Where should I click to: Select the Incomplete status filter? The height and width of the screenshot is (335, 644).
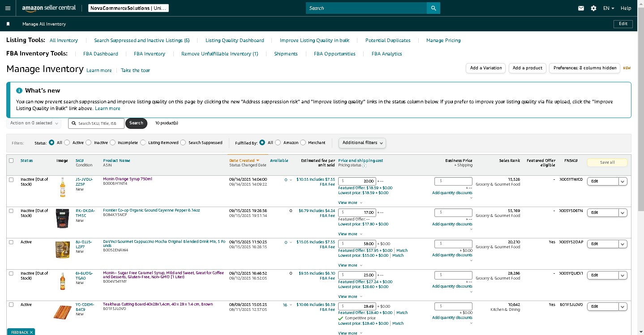pos(112,143)
